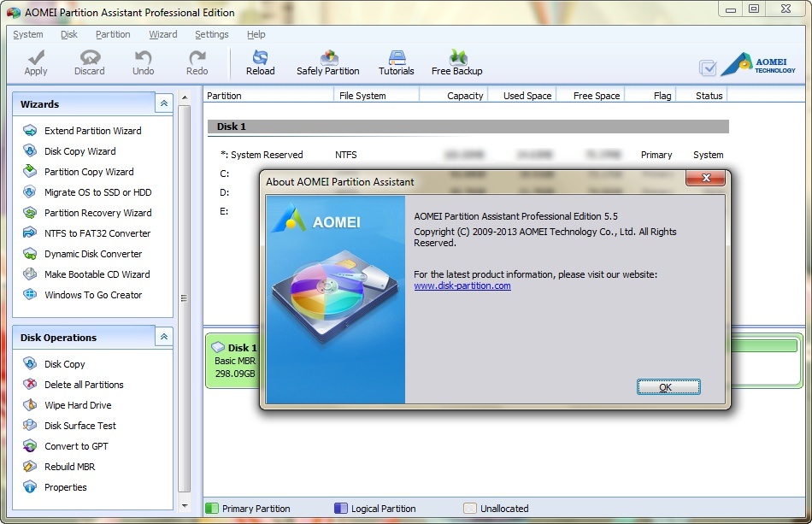Open the Disk menu
812x524 pixels.
pos(69,34)
